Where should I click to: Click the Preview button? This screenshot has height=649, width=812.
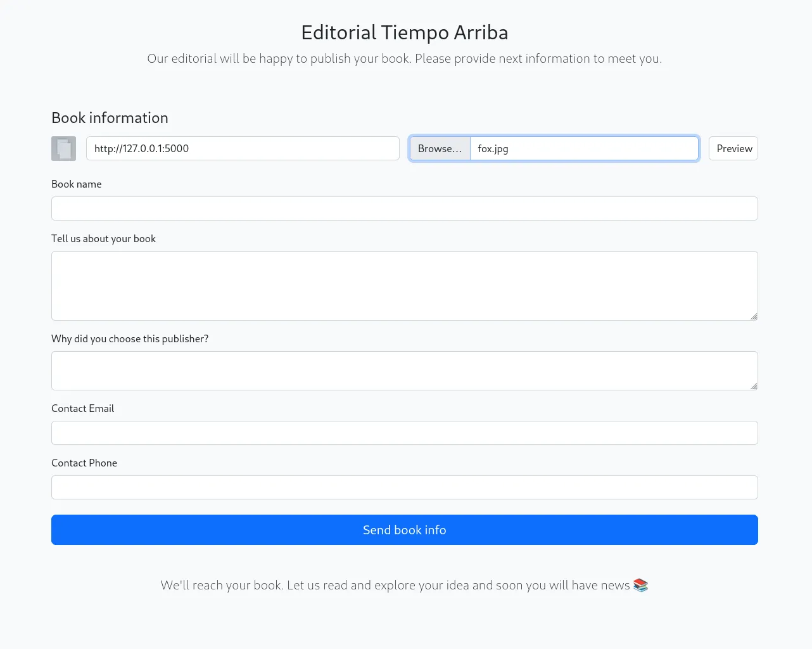pyautogui.click(x=733, y=148)
